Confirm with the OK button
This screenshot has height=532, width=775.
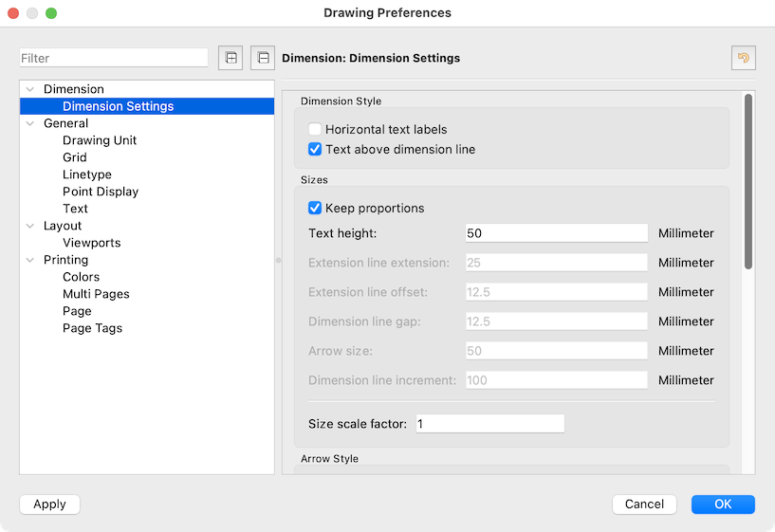723,504
